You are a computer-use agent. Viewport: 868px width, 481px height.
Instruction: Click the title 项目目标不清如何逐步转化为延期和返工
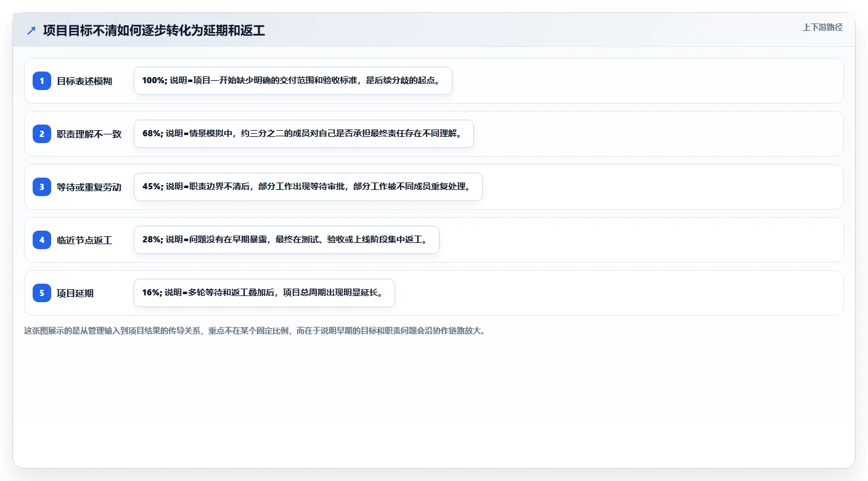point(154,30)
